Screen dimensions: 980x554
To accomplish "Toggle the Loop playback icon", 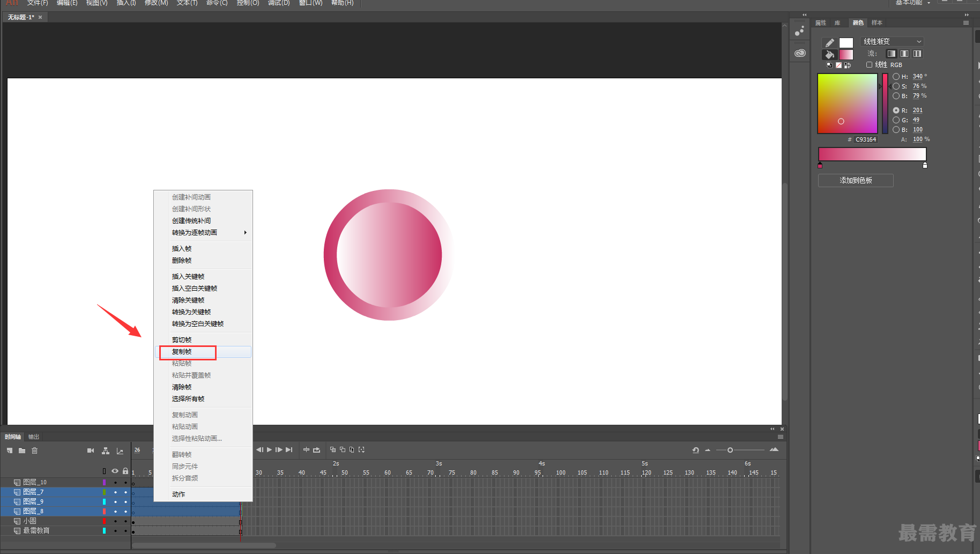I will 316,450.
